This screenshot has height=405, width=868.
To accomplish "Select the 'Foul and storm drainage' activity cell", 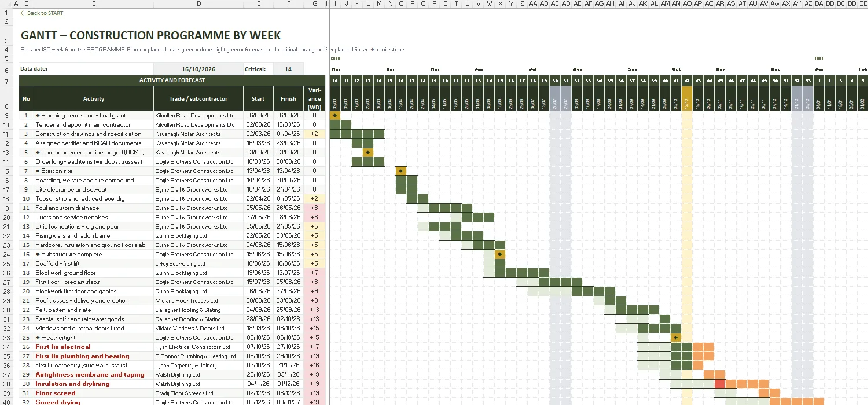I will click(94, 208).
